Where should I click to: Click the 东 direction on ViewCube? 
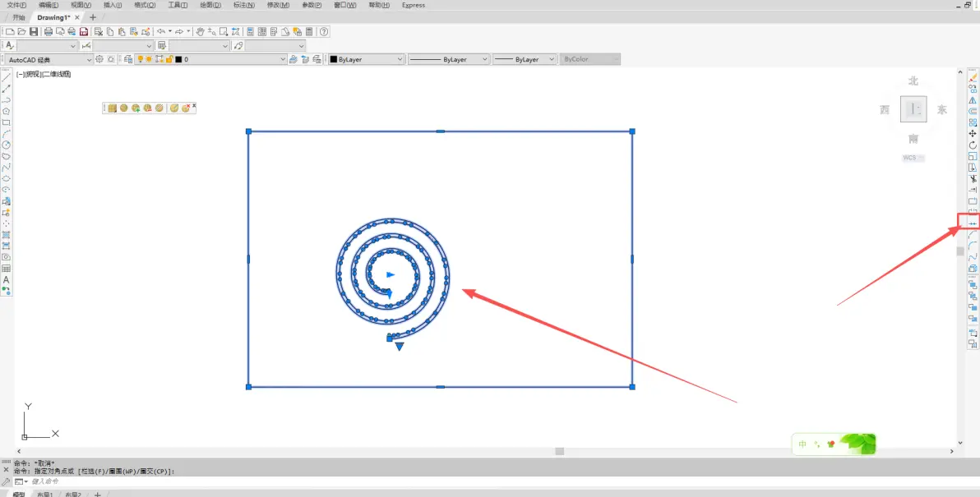coord(942,110)
